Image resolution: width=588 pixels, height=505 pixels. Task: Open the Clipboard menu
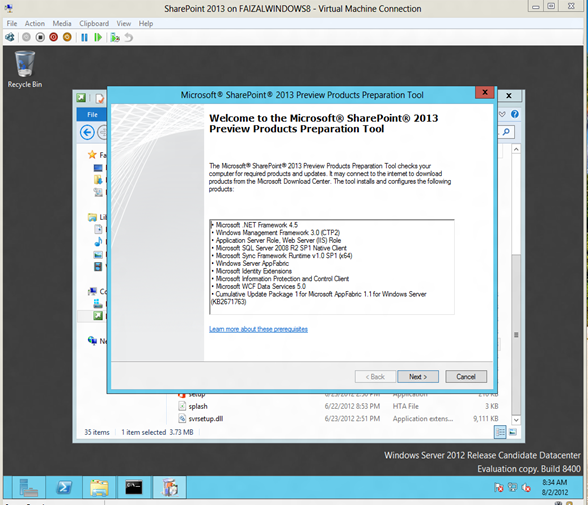point(94,23)
